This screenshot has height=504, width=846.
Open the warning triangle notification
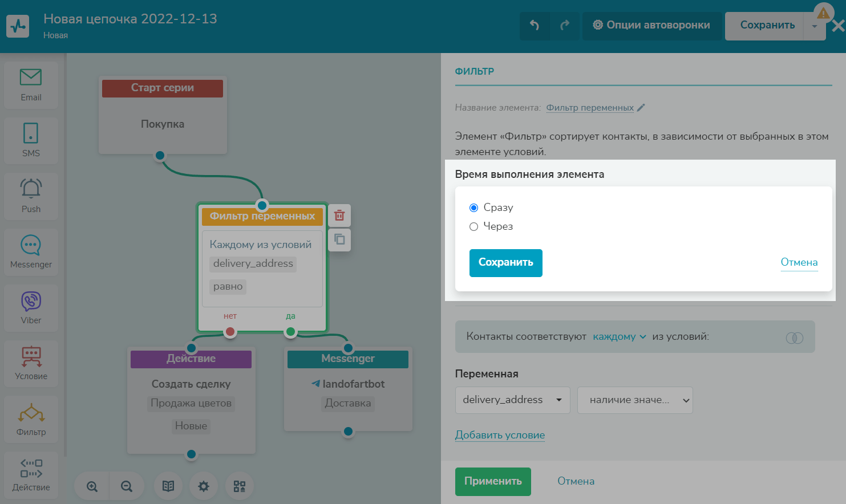click(x=823, y=13)
